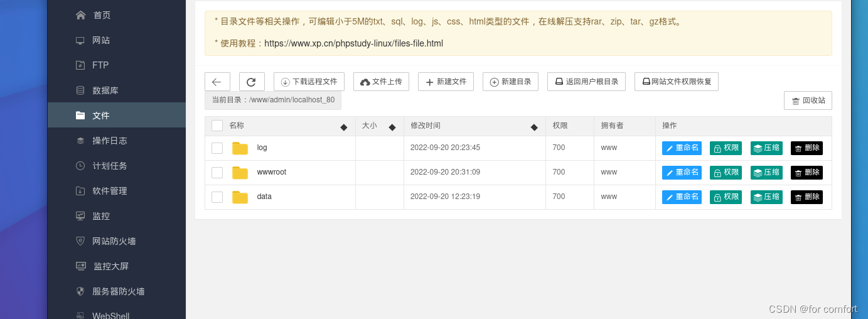Compress the wwwroot folder

(766, 173)
